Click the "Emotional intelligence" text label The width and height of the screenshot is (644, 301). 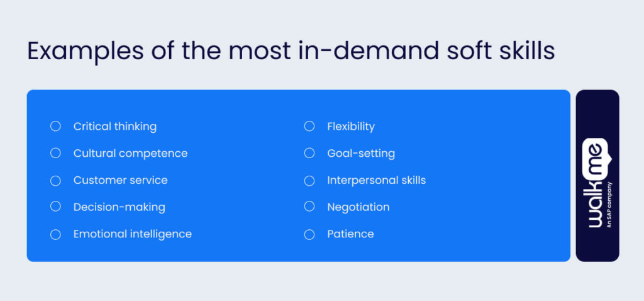132,234
